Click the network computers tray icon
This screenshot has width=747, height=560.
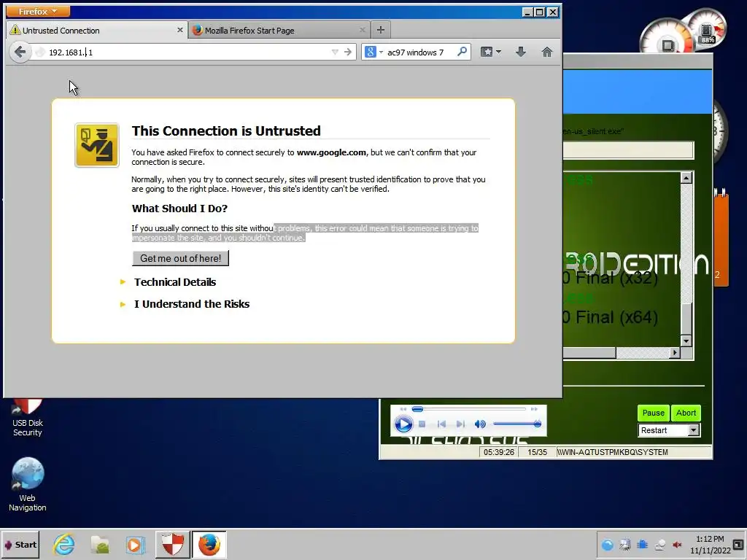(624, 545)
